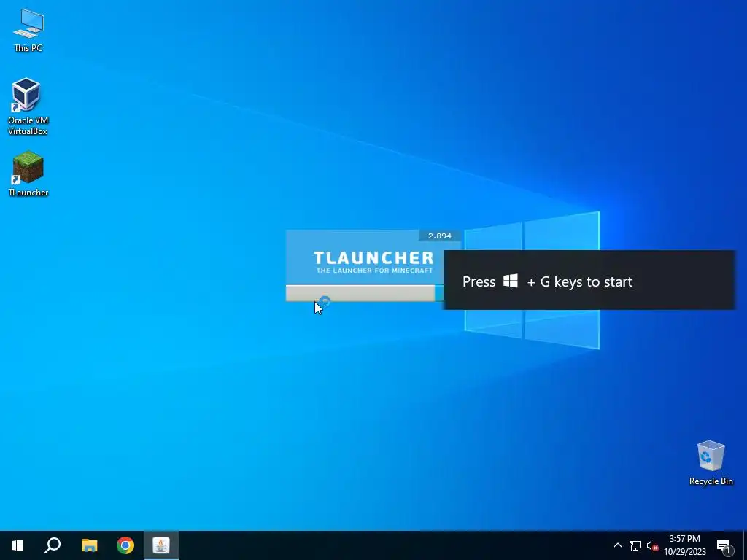Click the TLauncher splash logo

click(373, 262)
